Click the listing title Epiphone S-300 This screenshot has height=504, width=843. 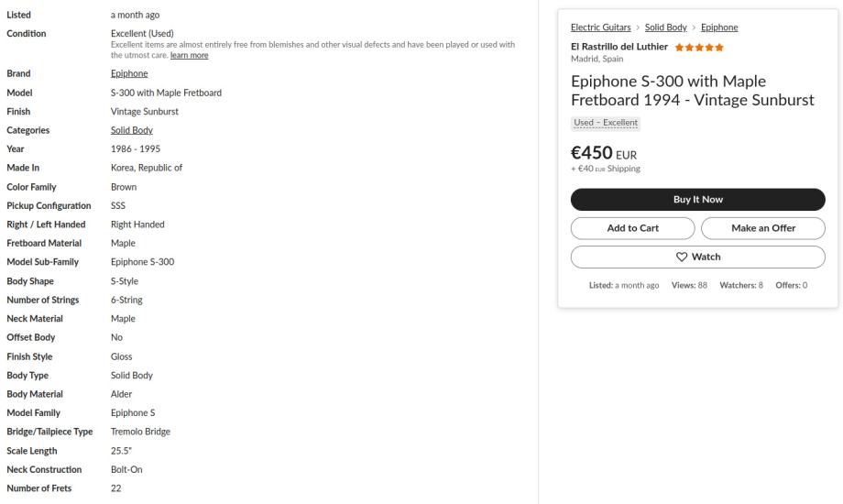tap(692, 90)
